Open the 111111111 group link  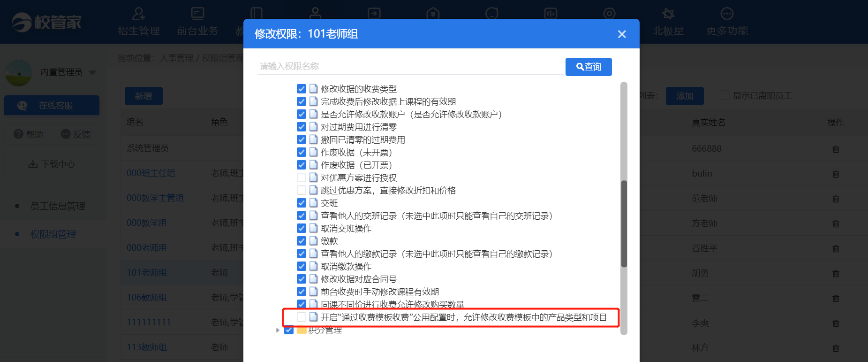coord(149,323)
